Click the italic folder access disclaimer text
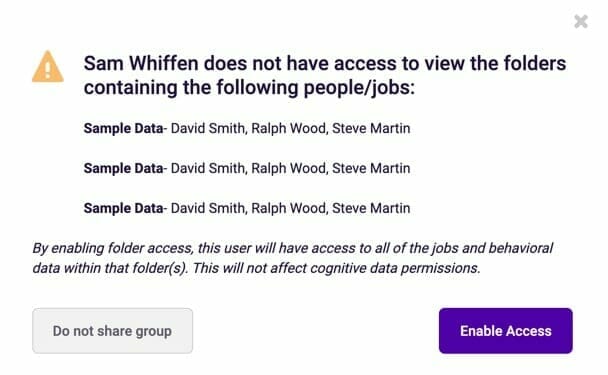 pyautogui.click(x=293, y=258)
